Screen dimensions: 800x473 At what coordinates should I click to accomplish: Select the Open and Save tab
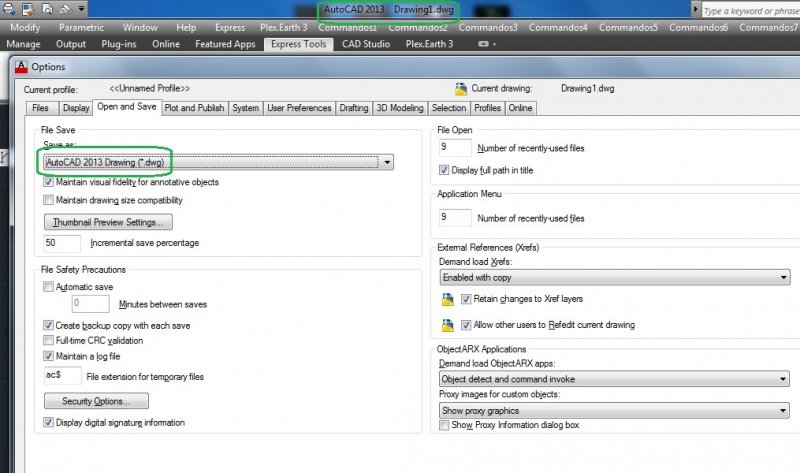(x=127, y=107)
